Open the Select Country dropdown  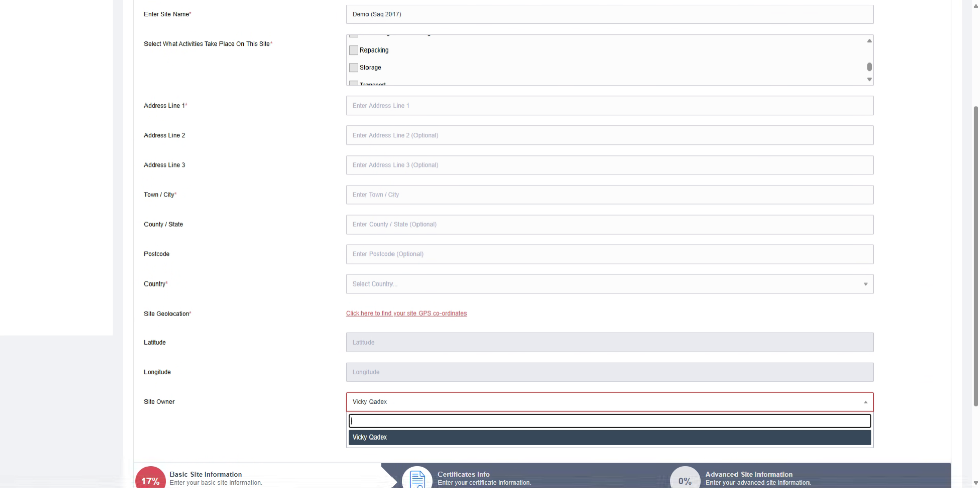point(609,284)
